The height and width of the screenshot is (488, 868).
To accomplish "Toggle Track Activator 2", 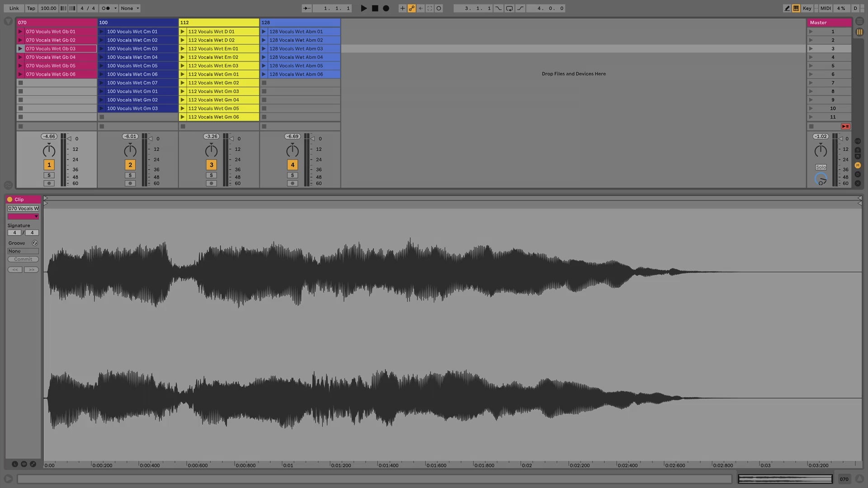I will [x=130, y=165].
